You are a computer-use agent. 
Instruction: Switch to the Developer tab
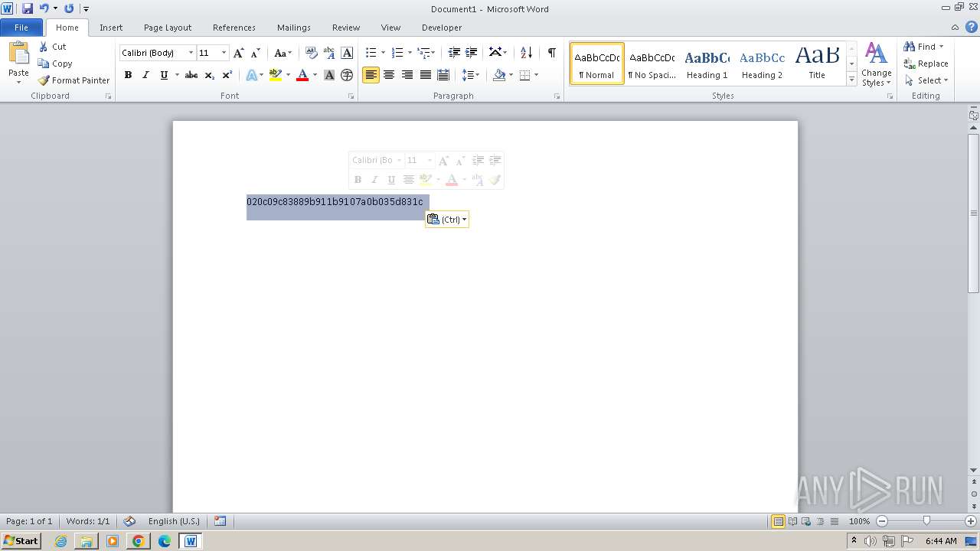tap(442, 28)
